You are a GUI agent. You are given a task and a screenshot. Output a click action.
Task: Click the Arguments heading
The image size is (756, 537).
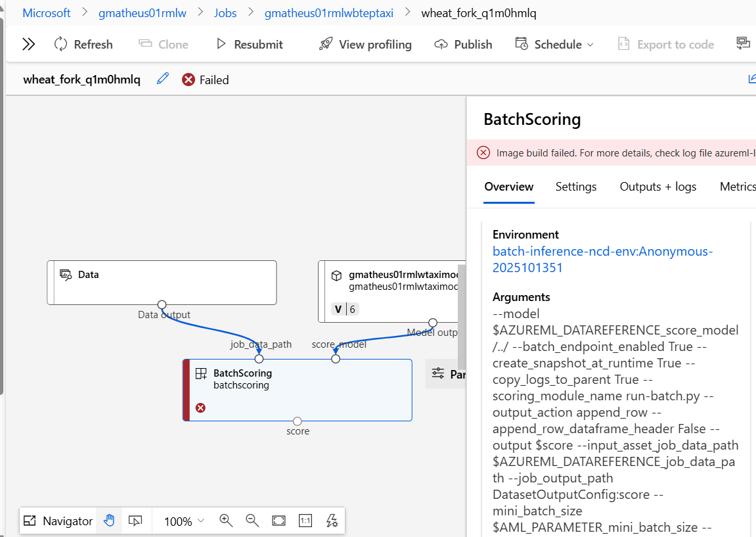tap(522, 296)
